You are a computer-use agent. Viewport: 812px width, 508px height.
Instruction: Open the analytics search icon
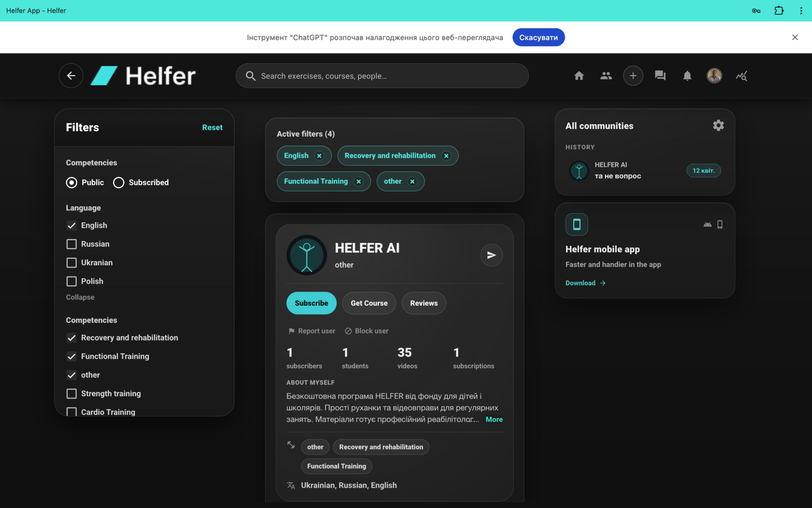tap(741, 76)
